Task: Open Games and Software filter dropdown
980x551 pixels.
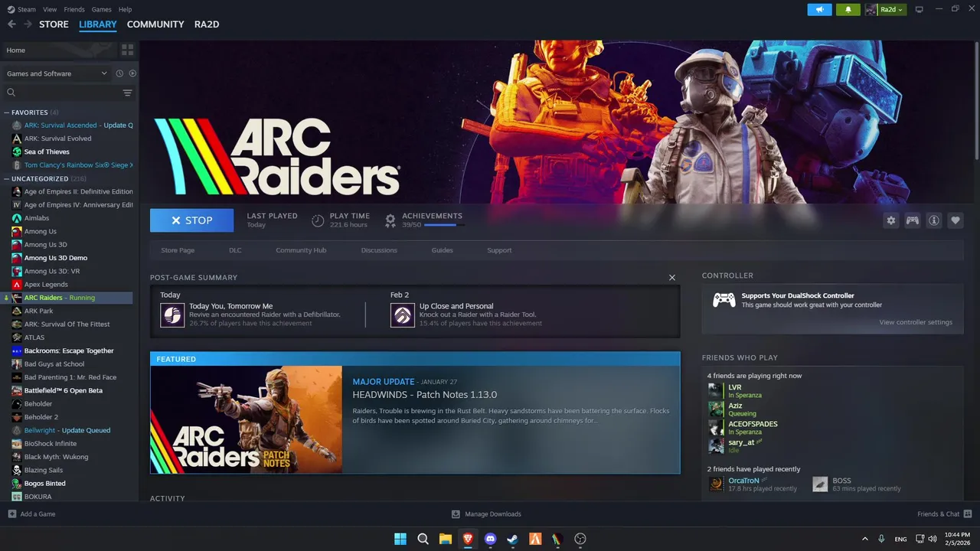Action: 57,73
